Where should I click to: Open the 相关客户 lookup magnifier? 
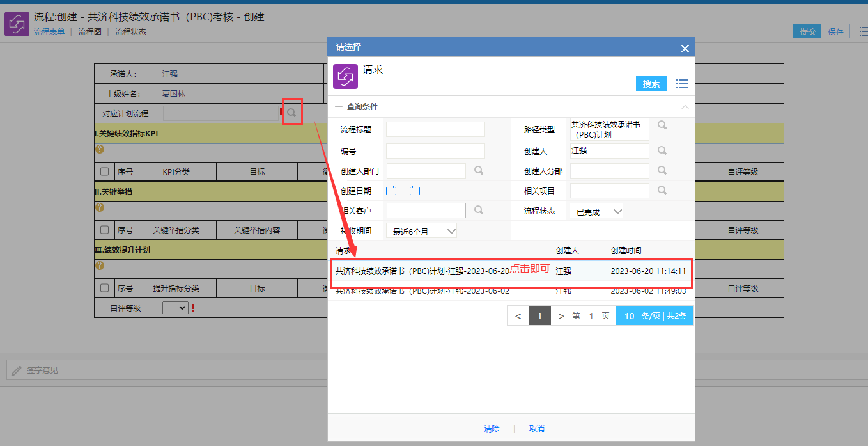point(478,211)
